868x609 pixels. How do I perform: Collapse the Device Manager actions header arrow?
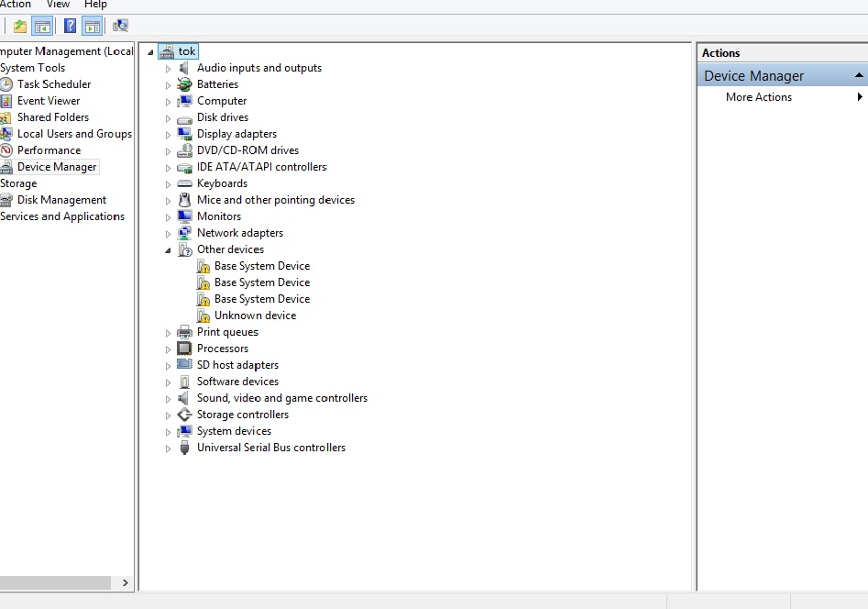[859, 75]
